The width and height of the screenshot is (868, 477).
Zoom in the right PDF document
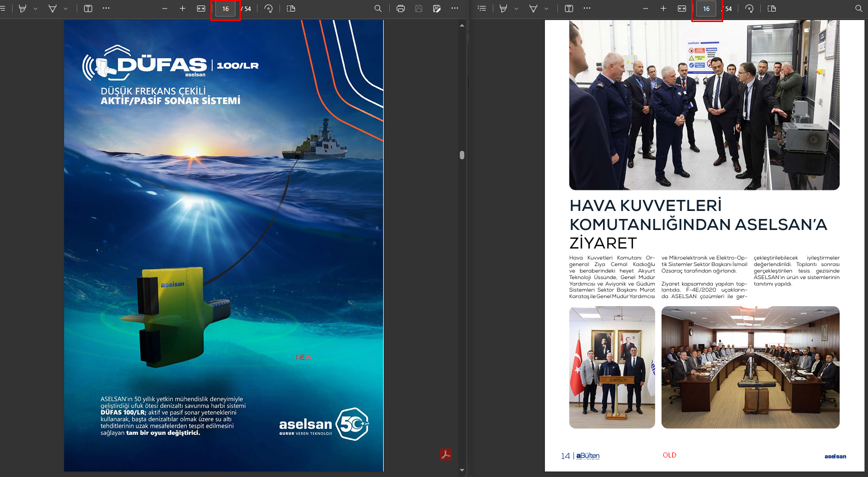click(664, 9)
